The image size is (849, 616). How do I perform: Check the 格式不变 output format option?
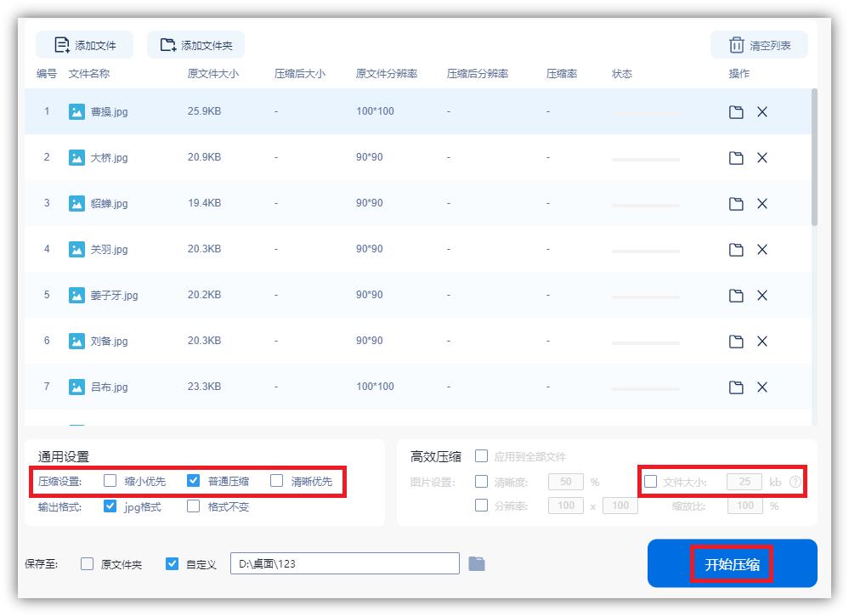point(192,506)
